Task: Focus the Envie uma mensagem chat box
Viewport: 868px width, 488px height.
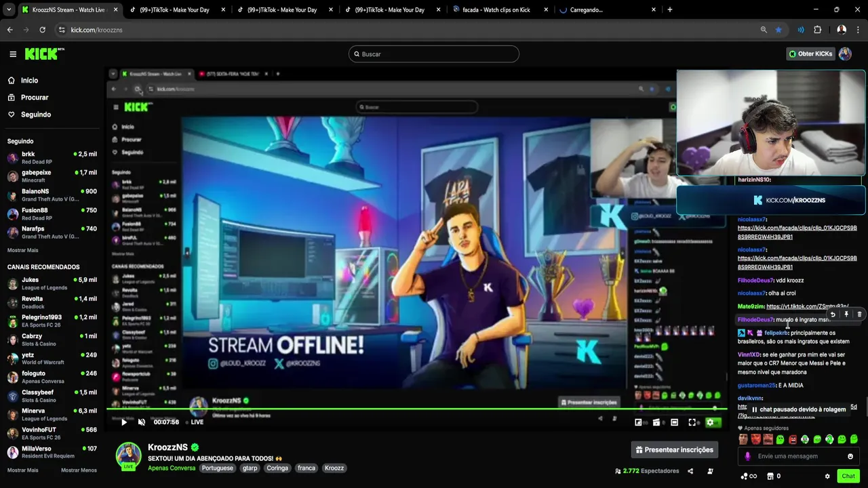Action: click(799, 457)
